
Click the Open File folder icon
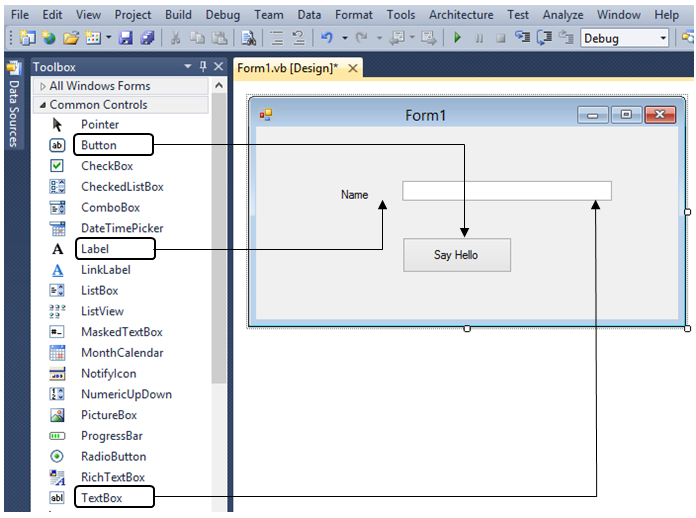tap(70, 38)
